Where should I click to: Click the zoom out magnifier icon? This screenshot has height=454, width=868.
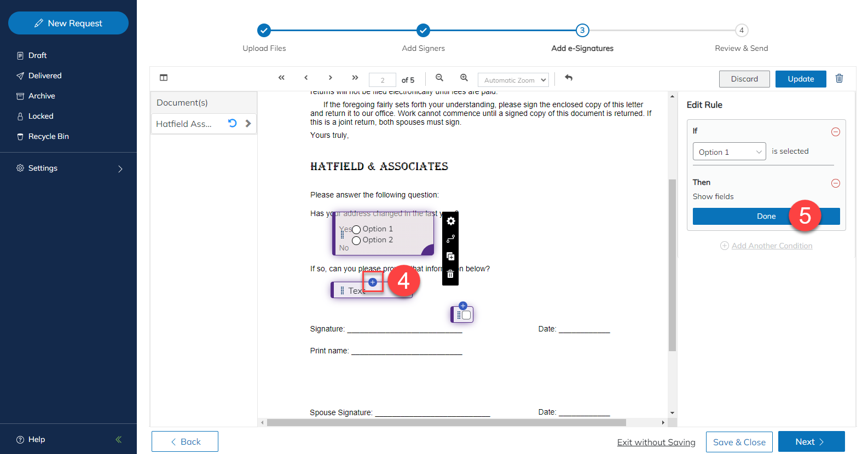(x=439, y=78)
